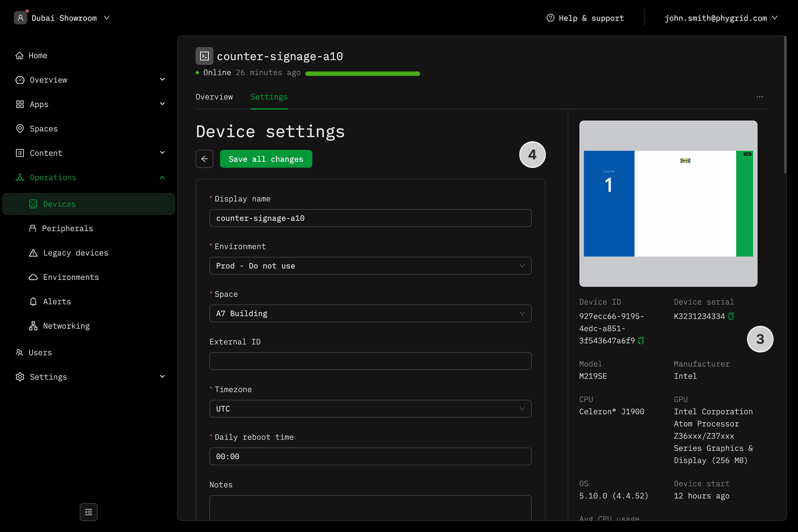Viewport: 798px width, 532px height.
Task: Open Alerts from the sidebar
Action: 57,301
